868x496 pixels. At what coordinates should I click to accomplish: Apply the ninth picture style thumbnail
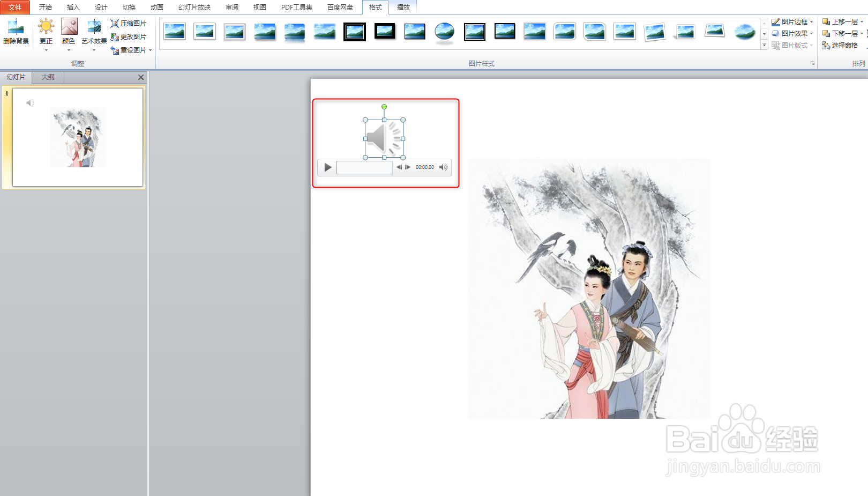pyautogui.click(x=415, y=32)
